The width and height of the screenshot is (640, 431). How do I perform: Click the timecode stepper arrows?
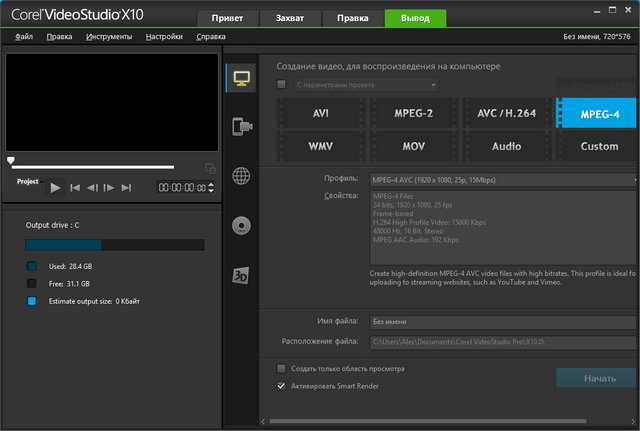click(x=211, y=187)
